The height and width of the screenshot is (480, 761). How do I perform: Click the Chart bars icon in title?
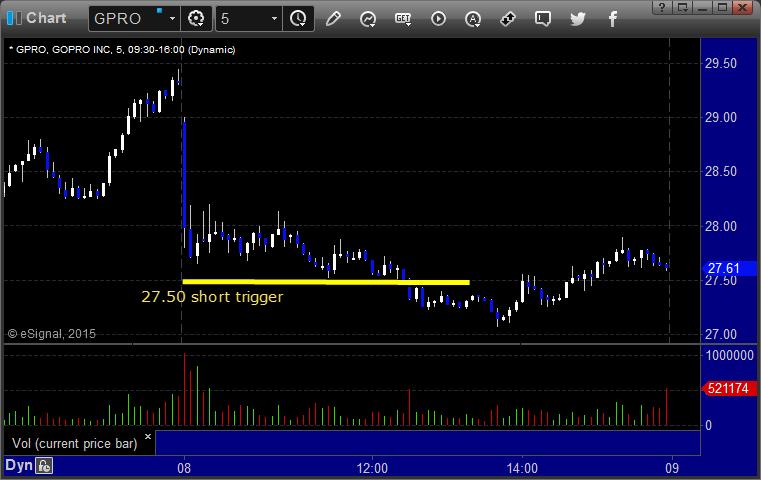tap(14, 18)
